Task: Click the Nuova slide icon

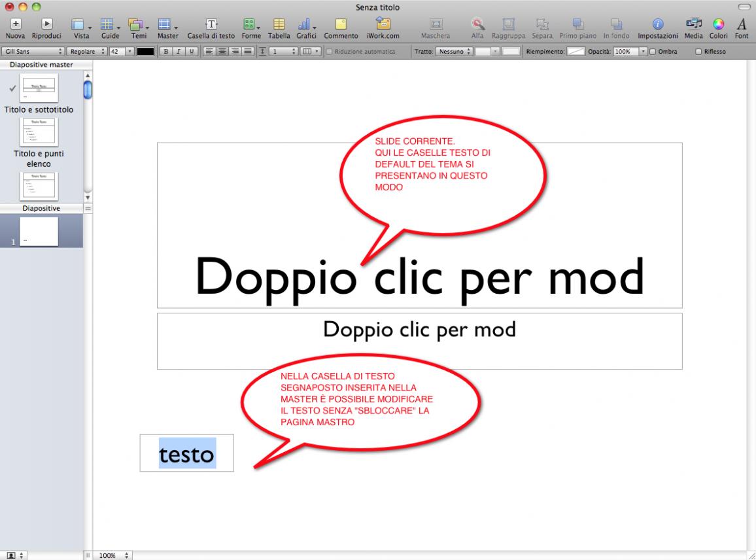Action: 15,24
